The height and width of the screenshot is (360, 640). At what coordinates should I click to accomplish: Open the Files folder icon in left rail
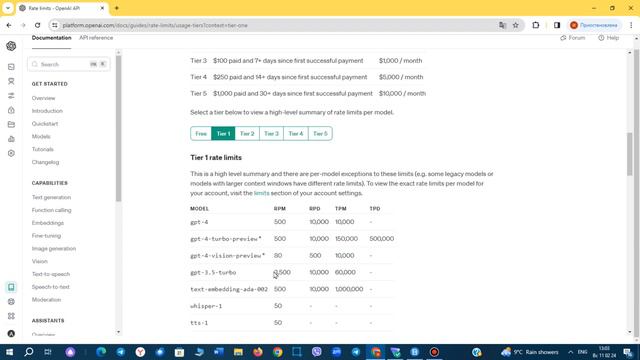coord(11,124)
